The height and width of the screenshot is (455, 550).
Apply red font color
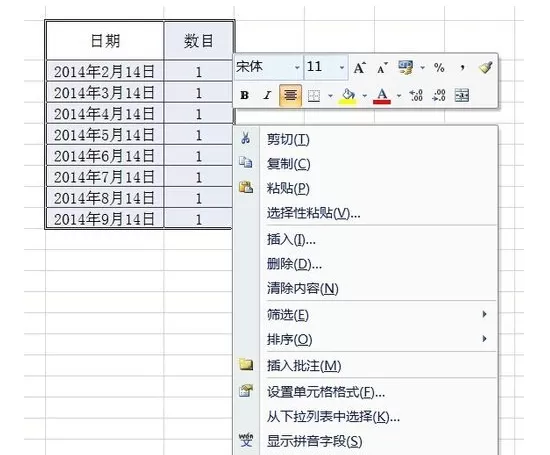click(x=382, y=95)
